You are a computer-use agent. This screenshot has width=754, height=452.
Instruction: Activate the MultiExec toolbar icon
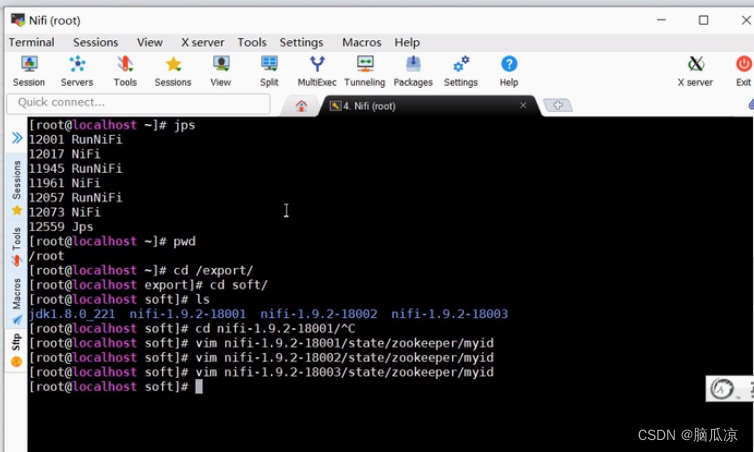point(317,71)
